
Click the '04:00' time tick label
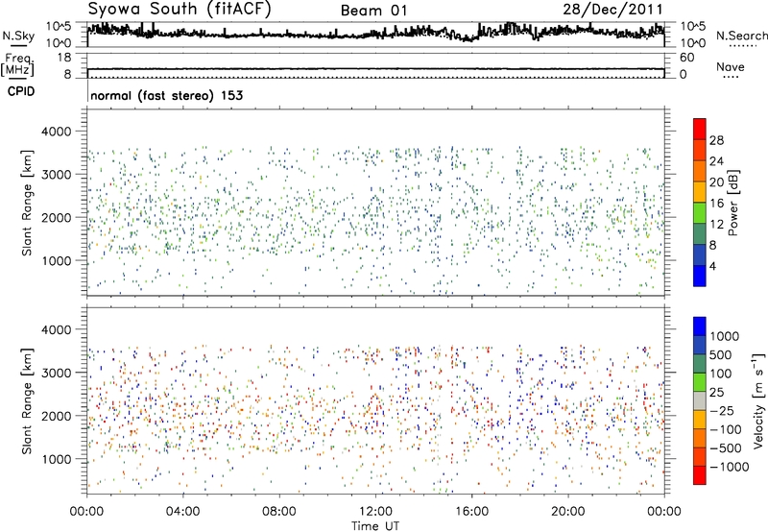coord(182,512)
